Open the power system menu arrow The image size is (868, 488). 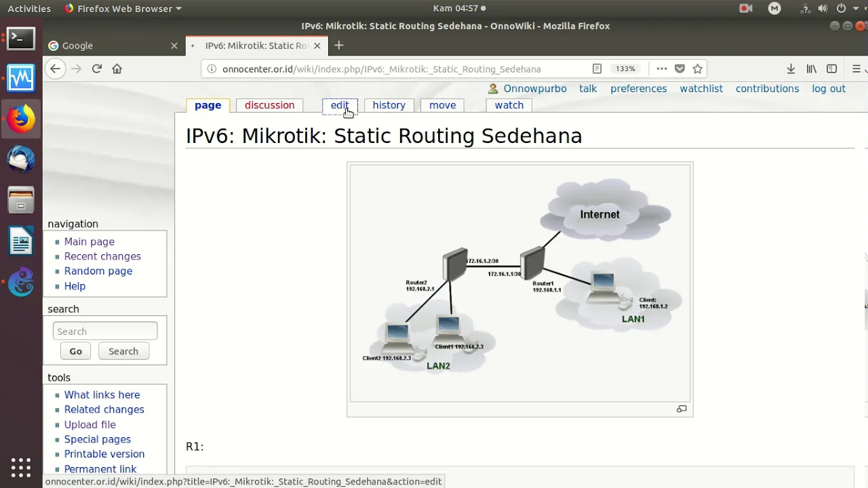856,8
